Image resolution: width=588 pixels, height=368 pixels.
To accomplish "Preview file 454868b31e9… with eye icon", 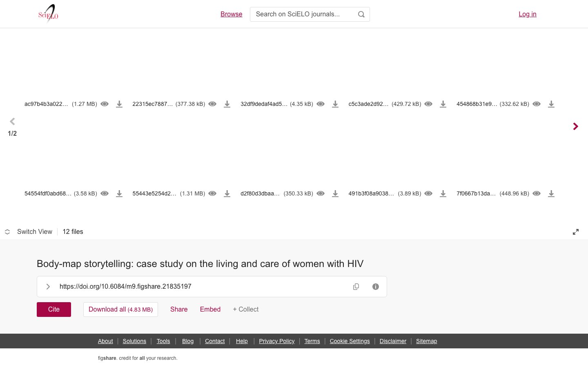I will pyautogui.click(x=537, y=104).
